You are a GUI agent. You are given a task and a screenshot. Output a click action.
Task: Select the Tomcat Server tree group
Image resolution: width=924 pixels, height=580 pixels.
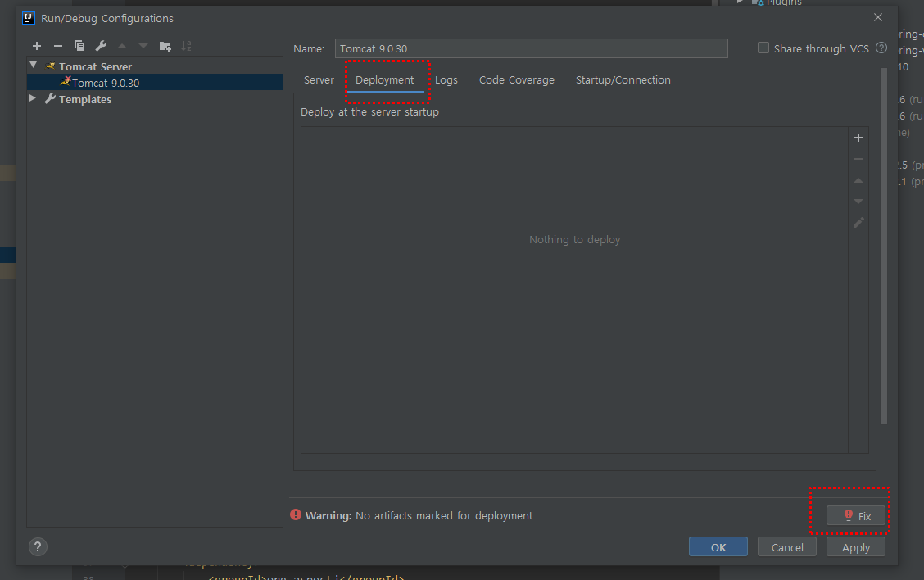[96, 66]
